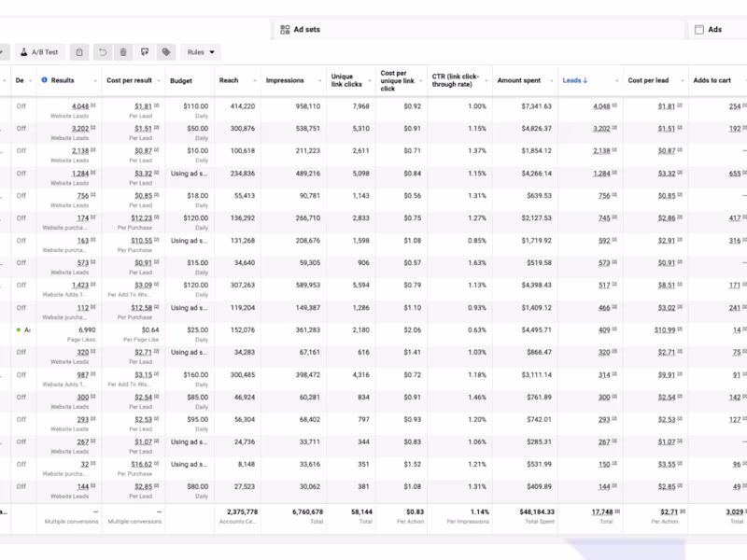747x560 pixels.
Task: Click the blue sort arrow beside Leads header
Action: (585, 80)
